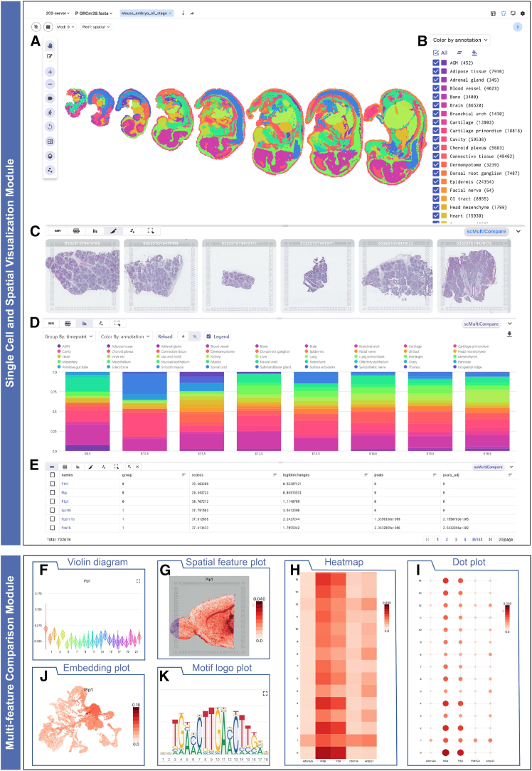Viewport: 532px width, 771px height.
Task: Open the Color by annotation dropdown
Action: coord(460,40)
